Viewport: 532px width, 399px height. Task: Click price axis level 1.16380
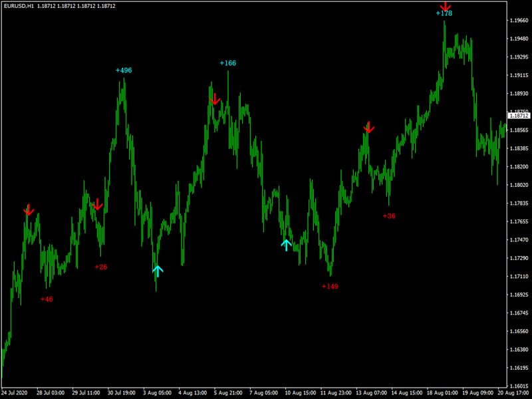pos(519,350)
